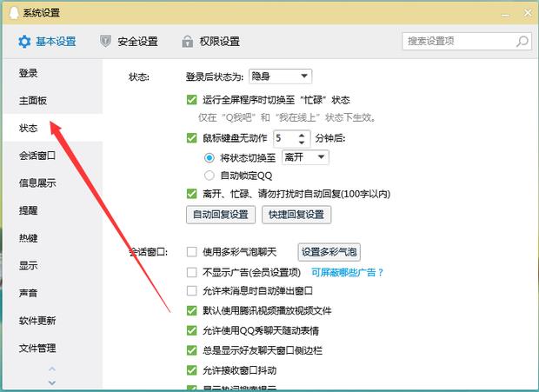Click the 设置多彩气泡 button
The width and height of the screenshot is (539, 392).
coord(329,252)
